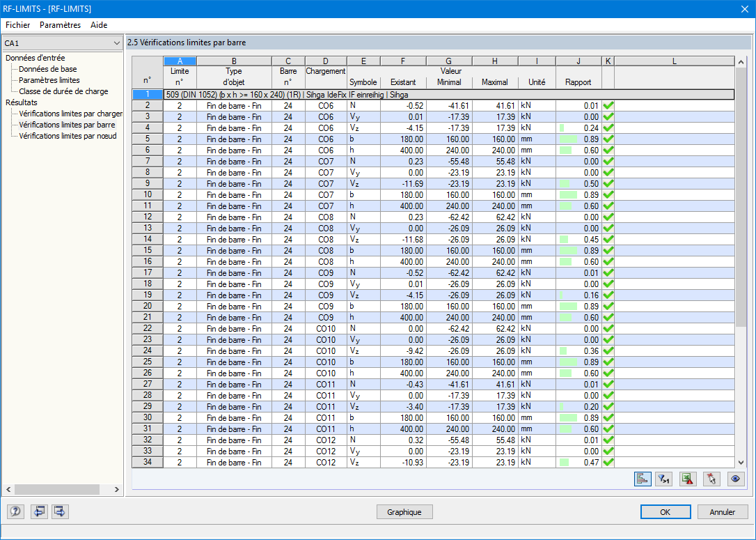Confirm with the OK button
This screenshot has width=756, height=540.
pos(666,512)
